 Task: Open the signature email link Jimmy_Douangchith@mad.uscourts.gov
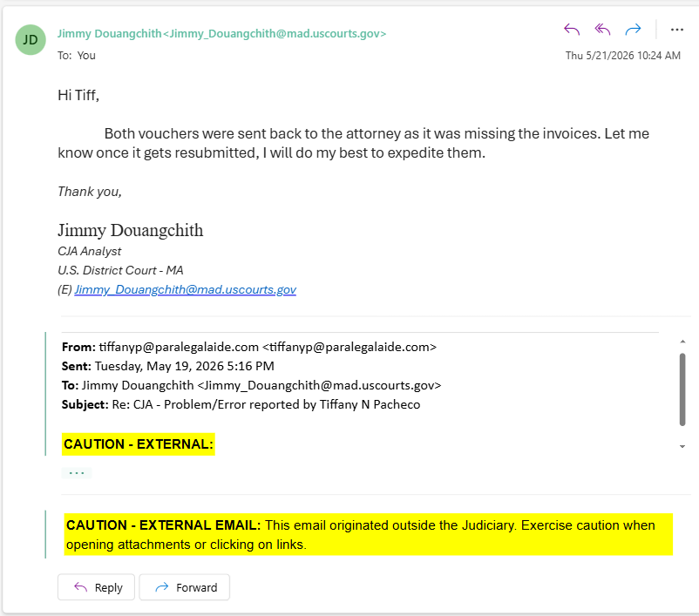click(185, 290)
